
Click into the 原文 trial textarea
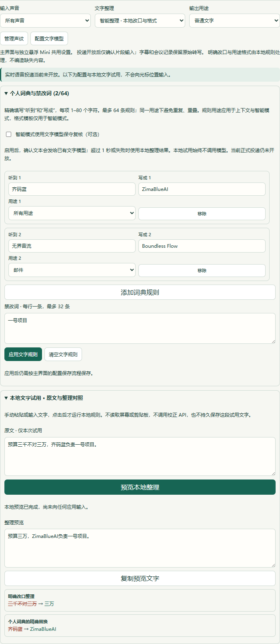[x=140, y=456]
